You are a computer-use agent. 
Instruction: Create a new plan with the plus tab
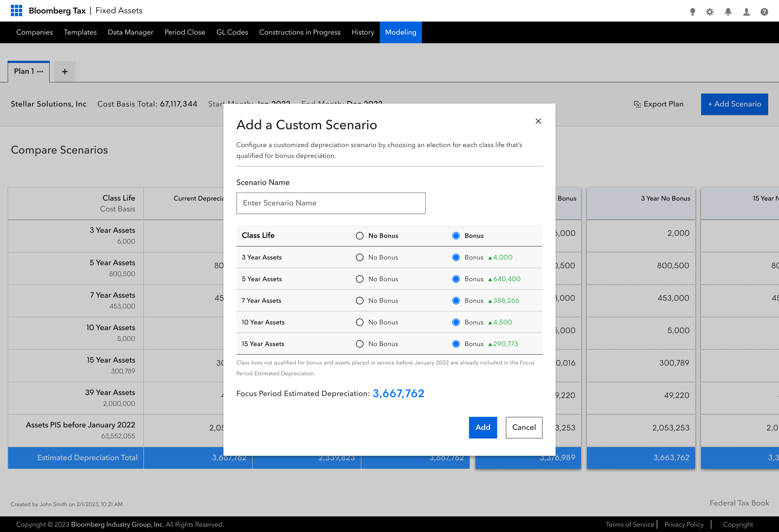click(65, 71)
